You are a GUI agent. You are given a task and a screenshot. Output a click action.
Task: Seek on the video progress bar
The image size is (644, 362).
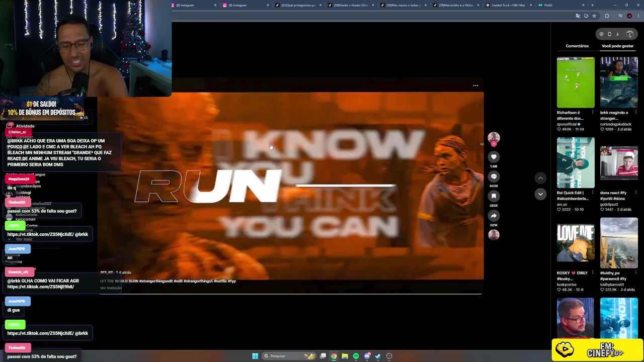290,293
